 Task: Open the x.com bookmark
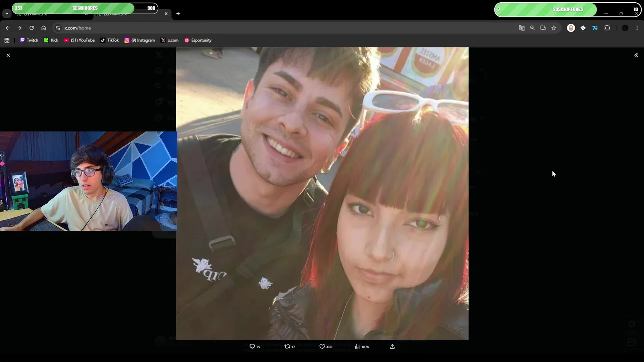169,40
